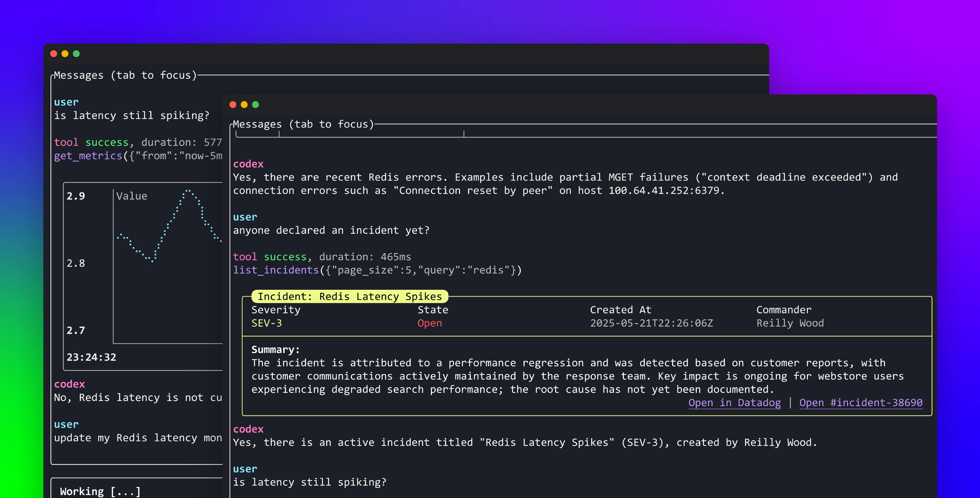
Task: Open the #incident-38690 channel link
Action: [861, 403]
